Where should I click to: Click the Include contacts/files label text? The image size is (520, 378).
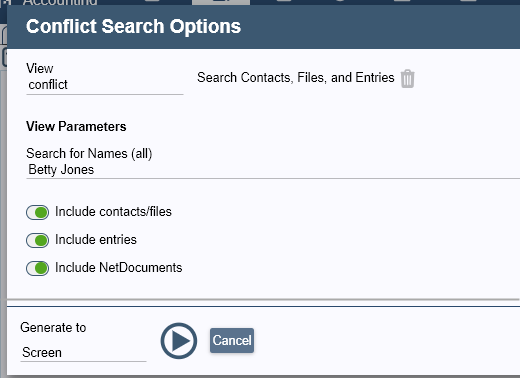(x=113, y=212)
